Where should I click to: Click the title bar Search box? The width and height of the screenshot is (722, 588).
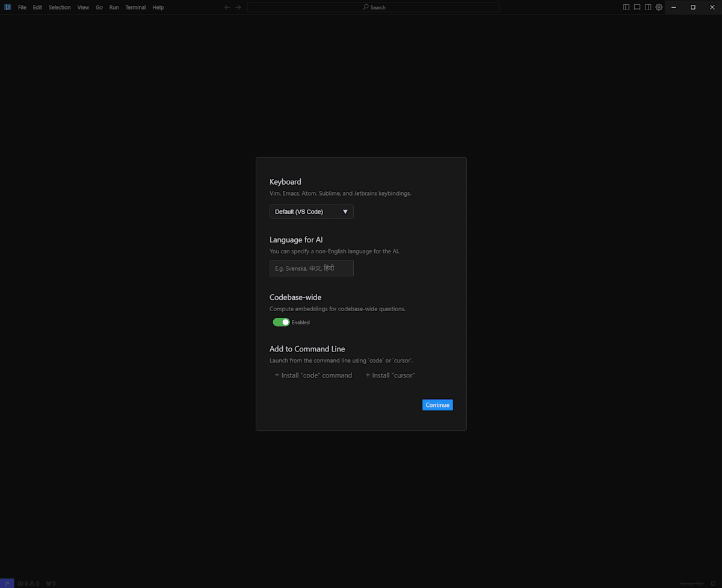373,7
